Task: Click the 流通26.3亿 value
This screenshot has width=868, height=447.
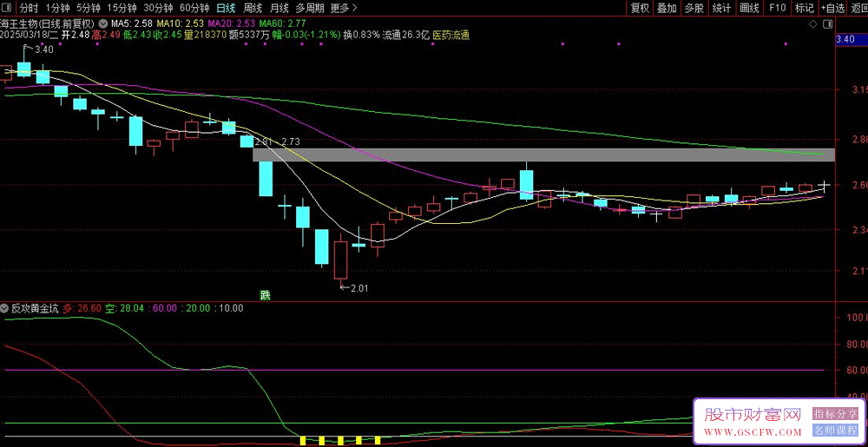Action: (405, 35)
